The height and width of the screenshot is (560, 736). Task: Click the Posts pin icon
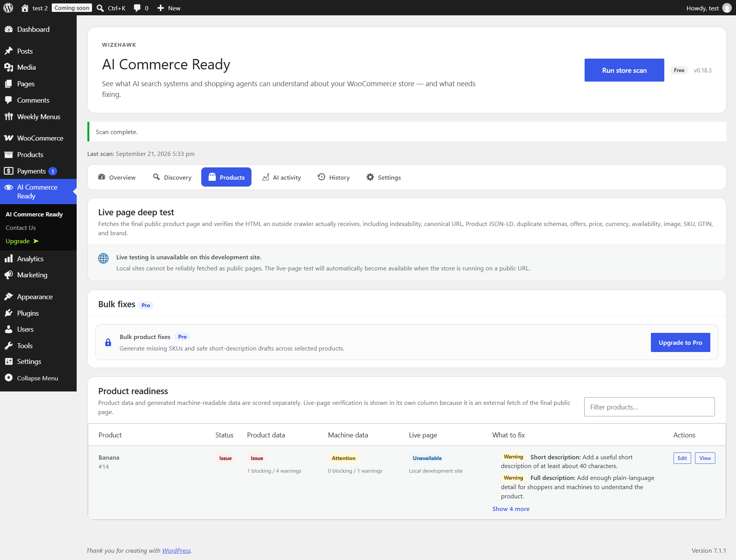tap(8, 51)
